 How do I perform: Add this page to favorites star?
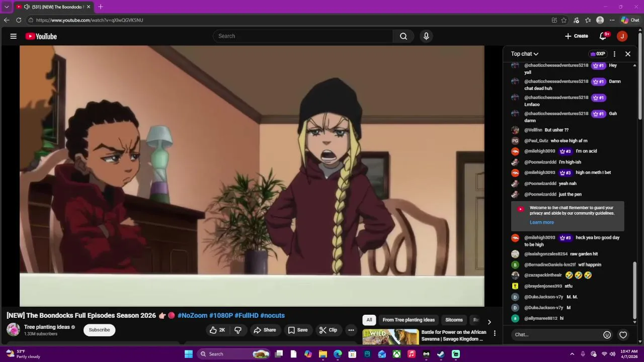(x=564, y=20)
